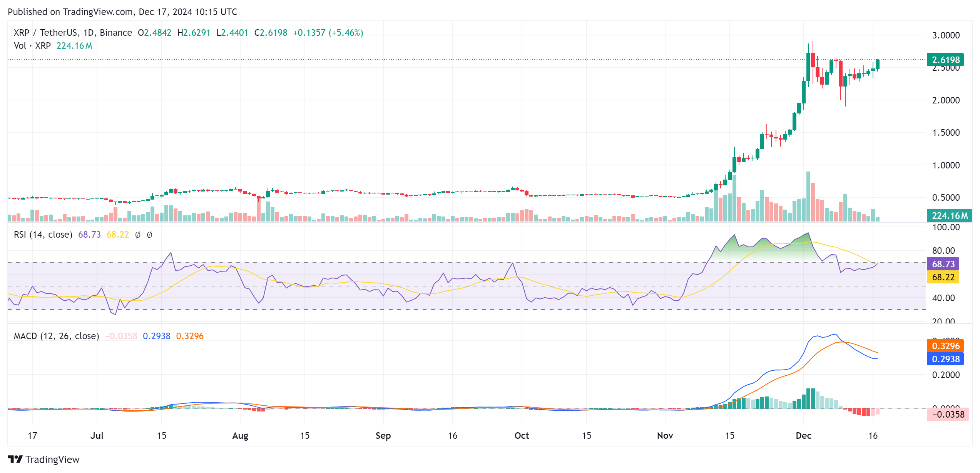The image size is (980, 473).
Task: Click the purple 68.73 RSI axis tag
Action: [943, 264]
